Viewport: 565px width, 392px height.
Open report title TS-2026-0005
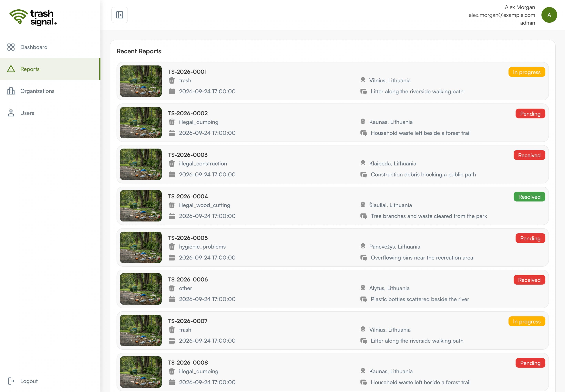(x=188, y=238)
